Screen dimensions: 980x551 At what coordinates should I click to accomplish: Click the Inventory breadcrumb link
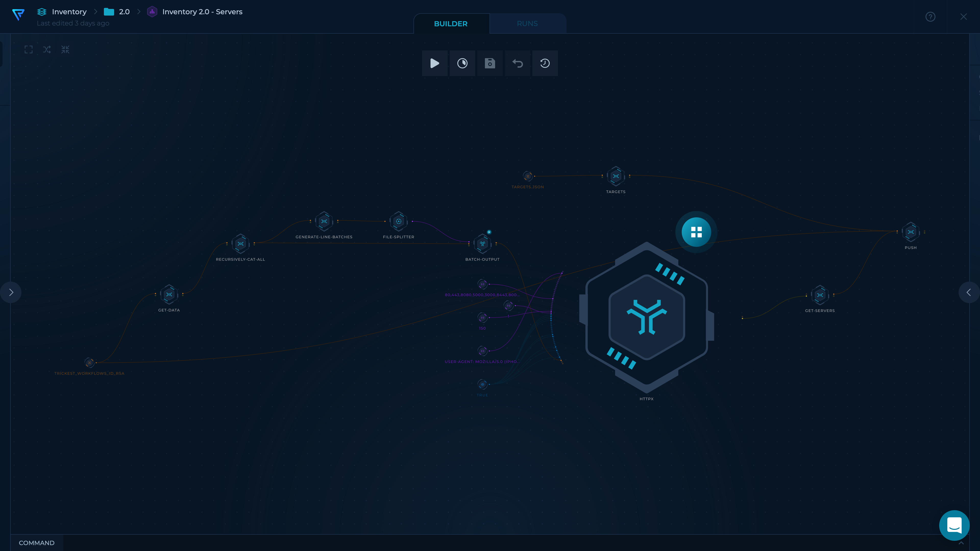pos(69,12)
